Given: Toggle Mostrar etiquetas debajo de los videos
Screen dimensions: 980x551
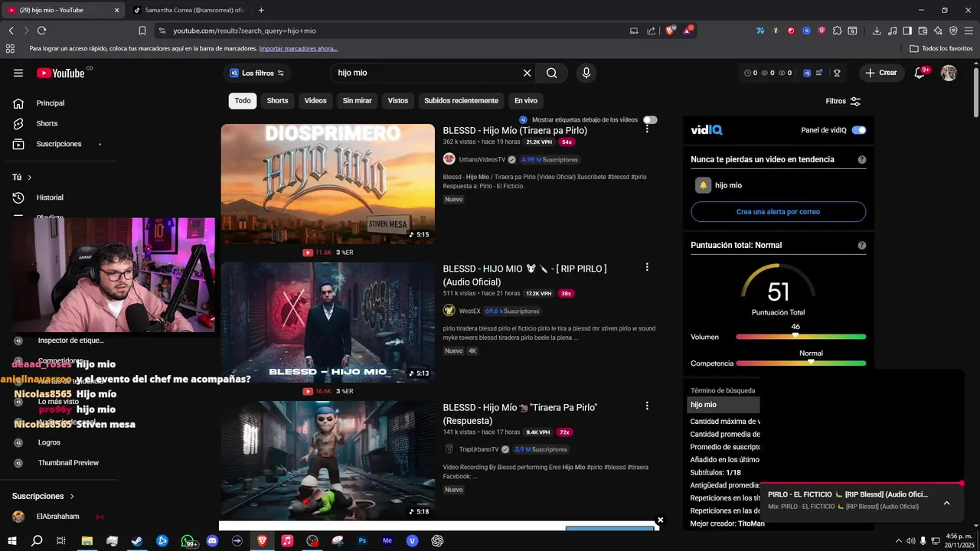Looking at the screenshot, I should click(x=650, y=119).
